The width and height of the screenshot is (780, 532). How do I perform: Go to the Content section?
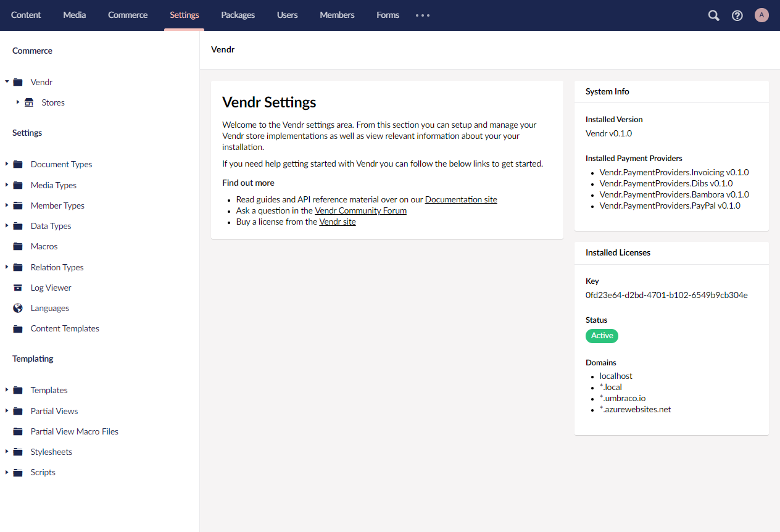point(26,15)
